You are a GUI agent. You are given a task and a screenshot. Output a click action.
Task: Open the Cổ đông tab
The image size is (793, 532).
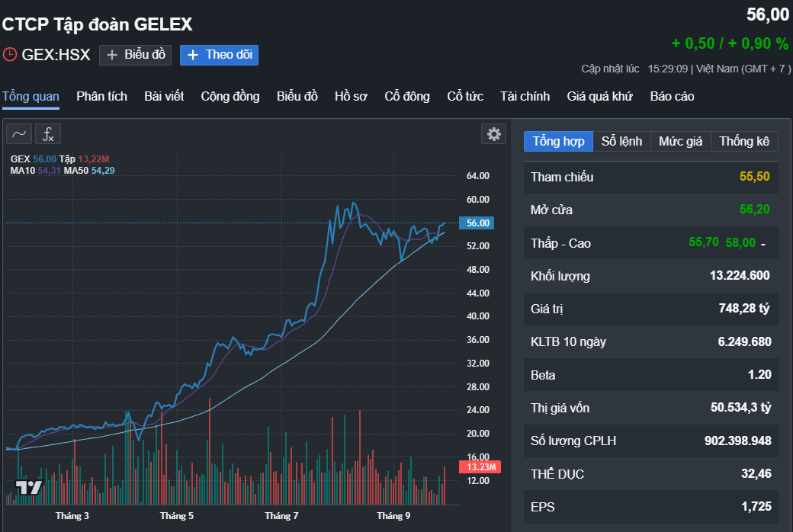pos(407,96)
